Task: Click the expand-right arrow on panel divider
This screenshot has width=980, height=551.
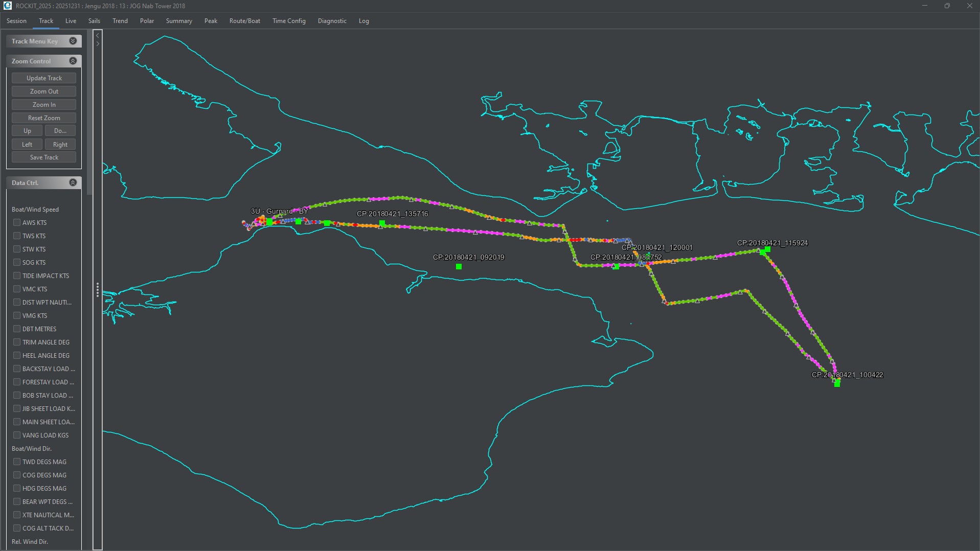Action: pos(98,44)
